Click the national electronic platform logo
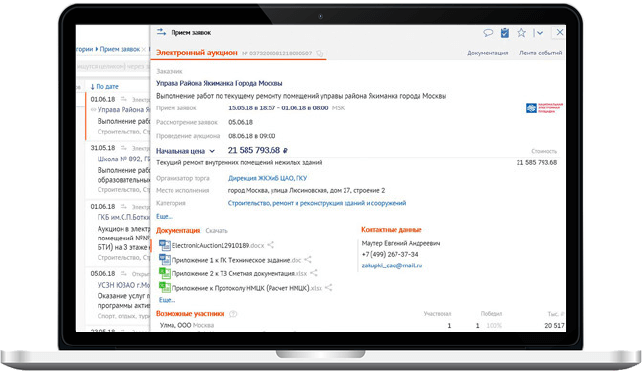The width and height of the screenshot is (642, 371). point(544,108)
